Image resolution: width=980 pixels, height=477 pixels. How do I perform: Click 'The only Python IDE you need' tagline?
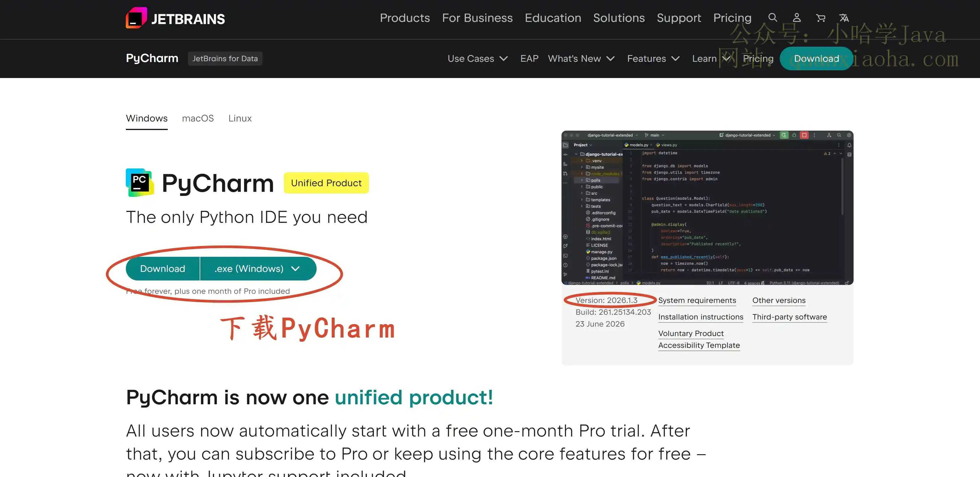247,217
